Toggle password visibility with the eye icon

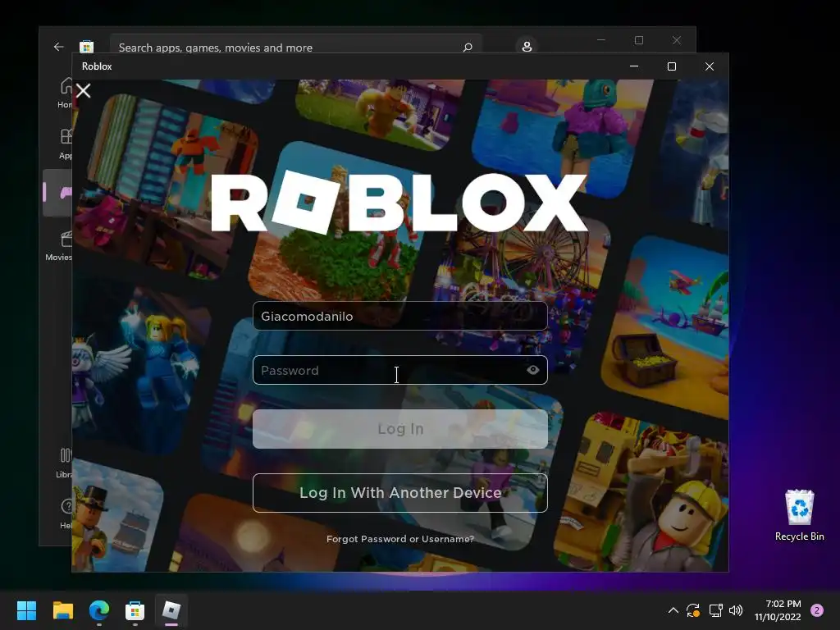(532, 370)
